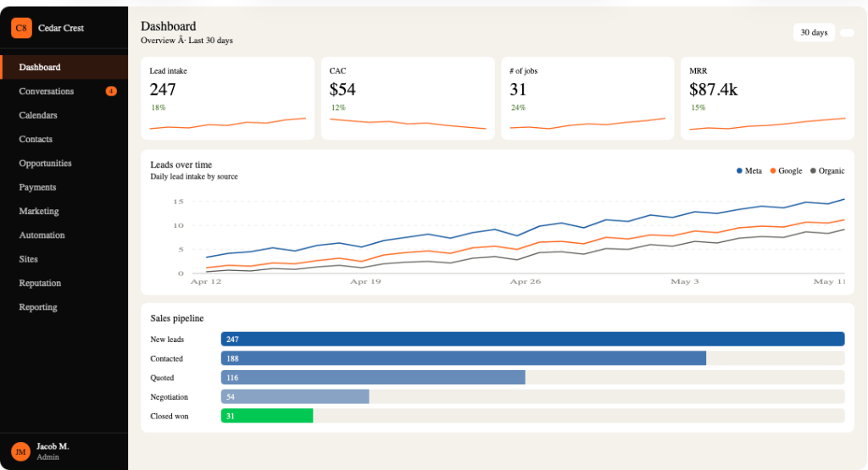Click the Leads over time chart title
The height and width of the screenshot is (470, 868).
pos(181,165)
